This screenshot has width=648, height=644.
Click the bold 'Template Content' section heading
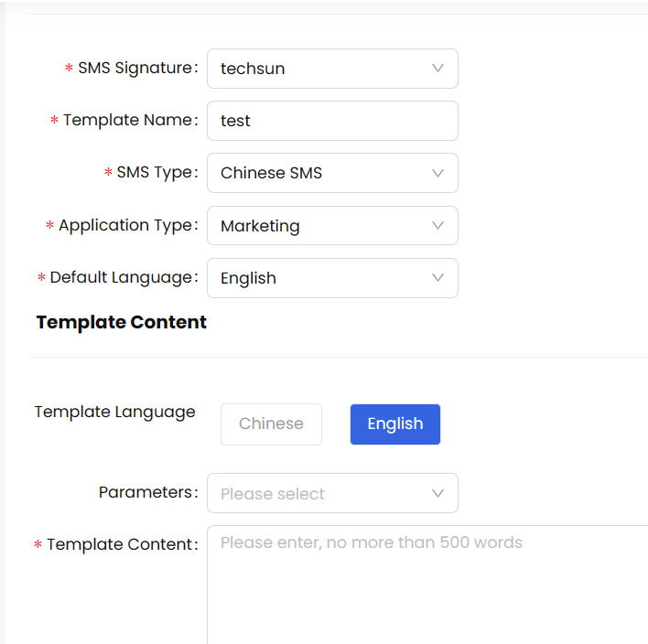pyautogui.click(x=122, y=322)
